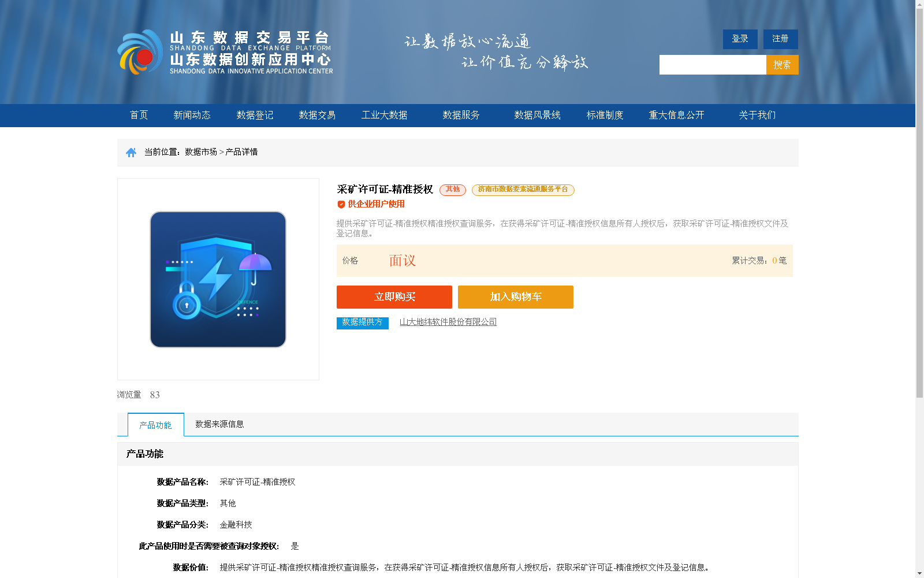Switch to the 数据来源信息 tab
Image resolution: width=924 pixels, height=578 pixels.
(x=219, y=424)
